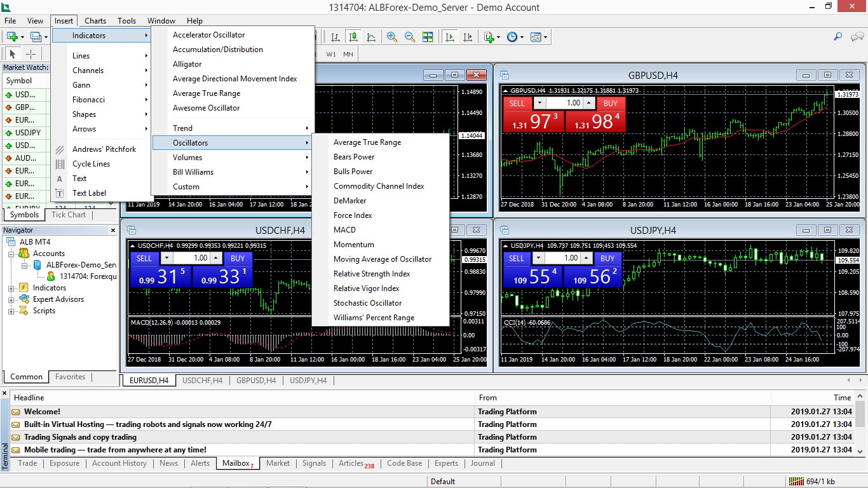Toggle chart Auto Scroll

pos(450,37)
